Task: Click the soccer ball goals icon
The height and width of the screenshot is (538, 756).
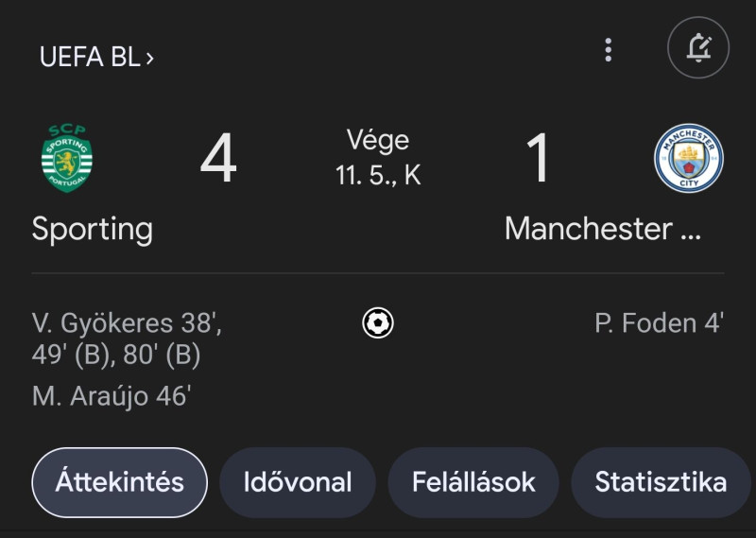Action: tap(378, 323)
